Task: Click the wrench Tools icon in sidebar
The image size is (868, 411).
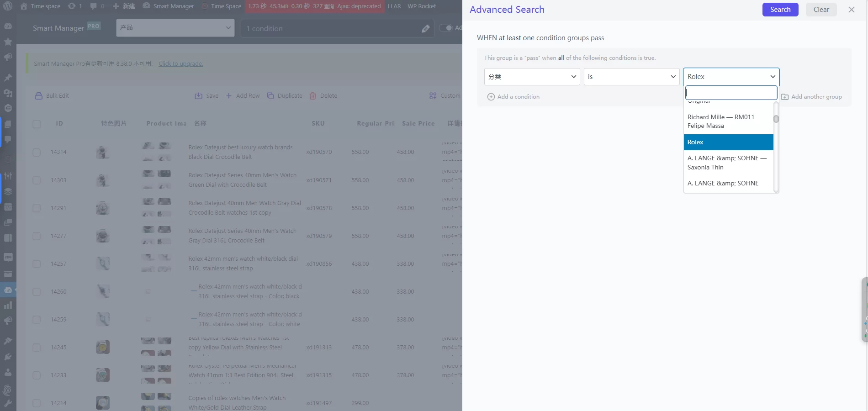Action: tap(8, 403)
